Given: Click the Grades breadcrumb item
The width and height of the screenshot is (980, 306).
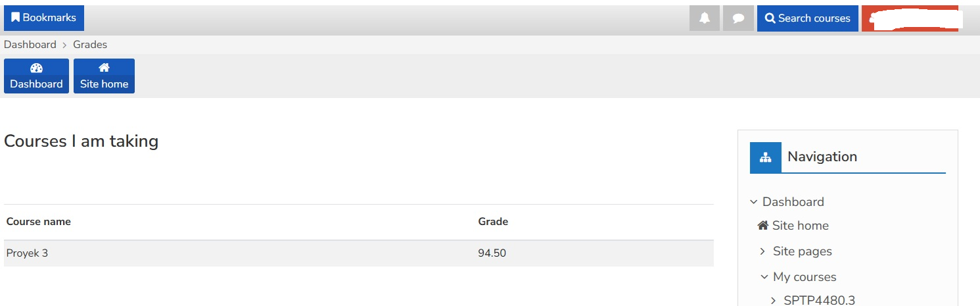Looking at the screenshot, I should tap(90, 45).
